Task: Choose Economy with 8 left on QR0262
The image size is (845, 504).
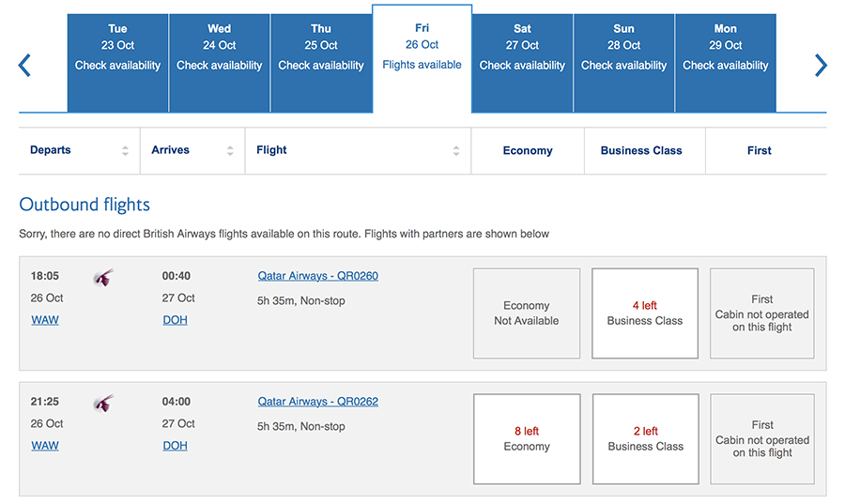Action: tap(527, 439)
